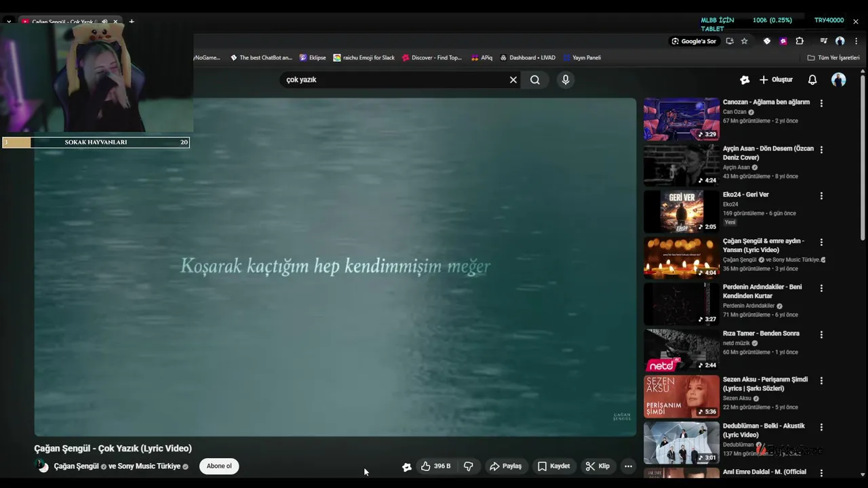868x488 pixels.
Task: Open options for Dedublüman - Belki - Akustik
Action: click(x=821, y=427)
